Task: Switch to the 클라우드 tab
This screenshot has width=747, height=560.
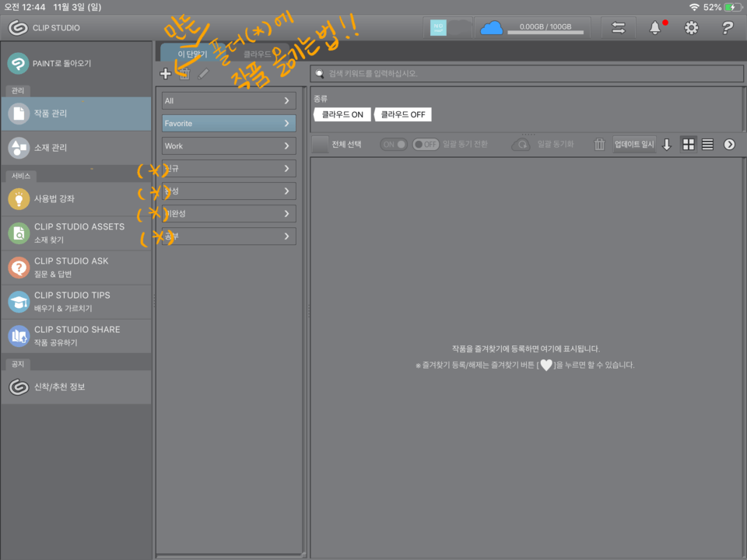Action: pyautogui.click(x=257, y=54)
